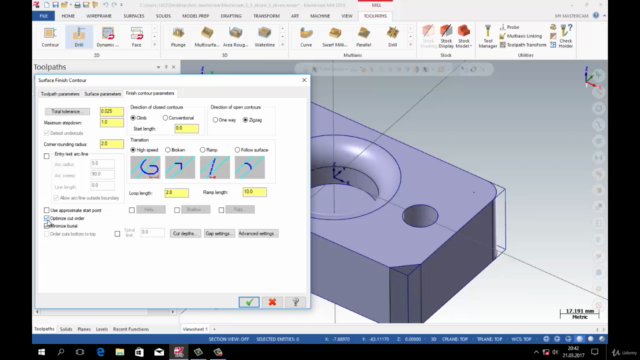The width and height of the screenshot is (640, 360).
Task: Confirm the dialog with the green checkmark
Action: 249,302
